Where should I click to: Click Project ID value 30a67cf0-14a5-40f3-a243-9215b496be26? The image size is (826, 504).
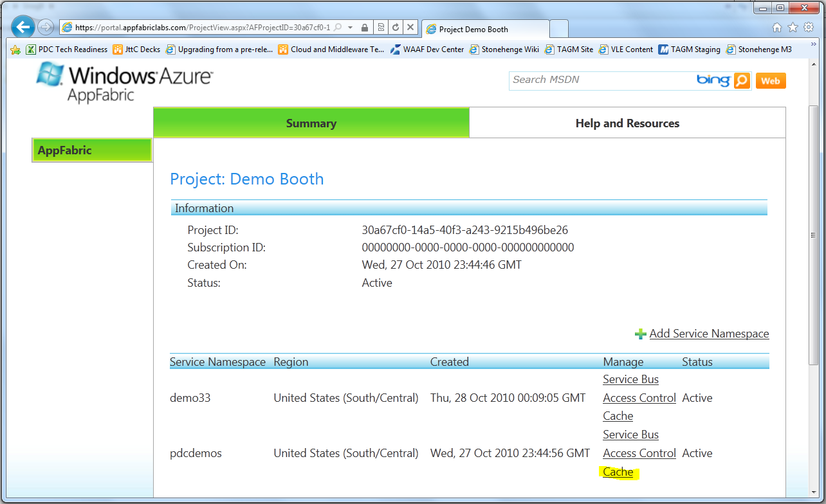(x=465, y=230)
